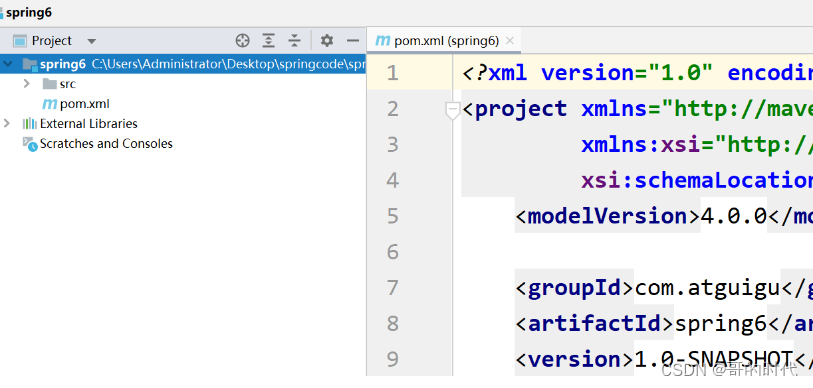The image size is (813, 388).
Task: Click the Project view label
Action: [x=51, y=40]
